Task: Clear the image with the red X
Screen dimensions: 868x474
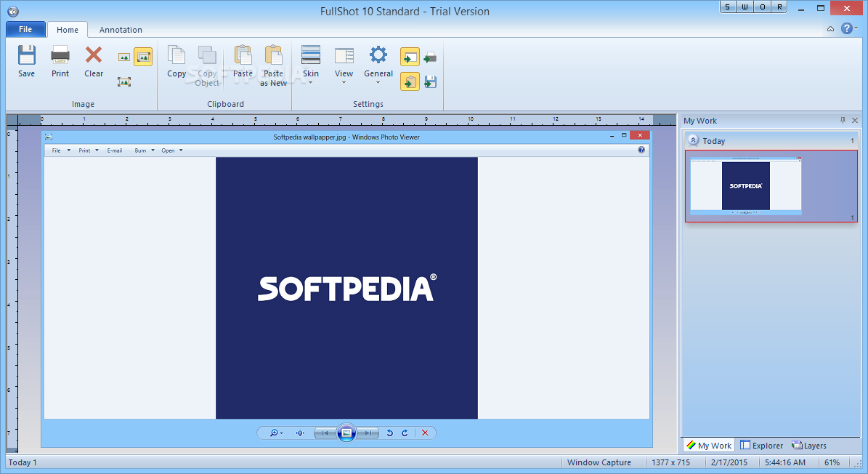Action: tap(94, 62)
